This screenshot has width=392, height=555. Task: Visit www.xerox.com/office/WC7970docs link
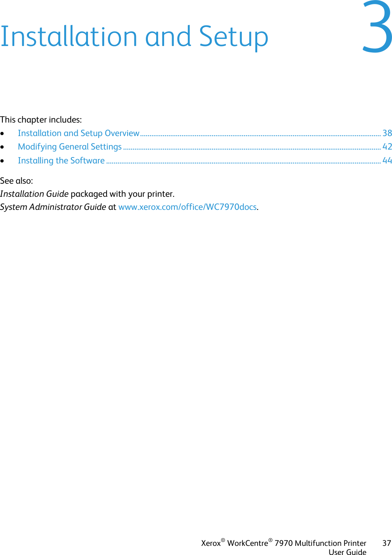click(187, 207)
